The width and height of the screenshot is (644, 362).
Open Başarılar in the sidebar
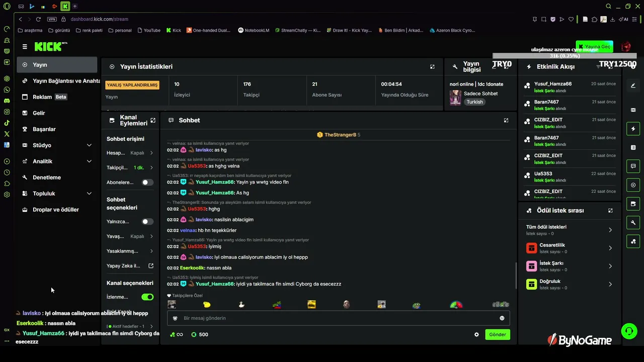point(57,129)
